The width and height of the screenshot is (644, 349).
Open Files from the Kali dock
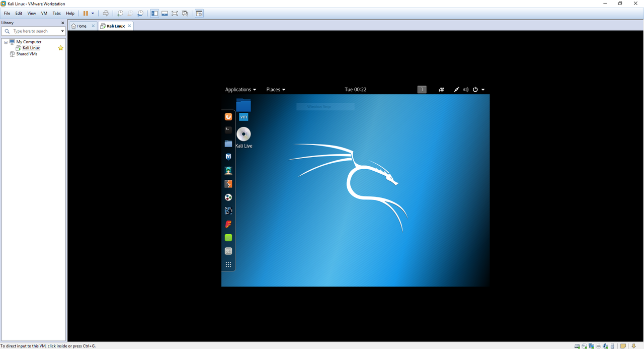(x=228, y=144)
